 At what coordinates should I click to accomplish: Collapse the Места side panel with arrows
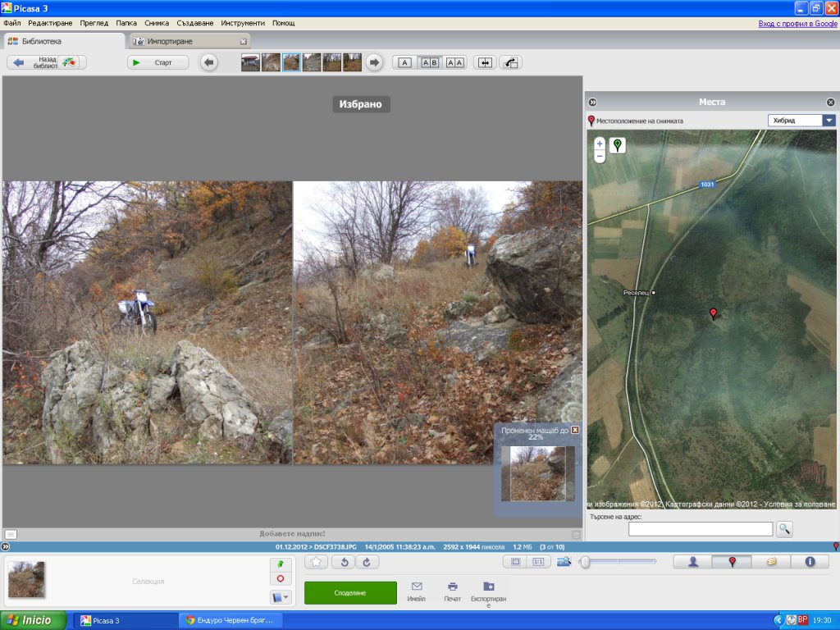(x=593, y=103)
